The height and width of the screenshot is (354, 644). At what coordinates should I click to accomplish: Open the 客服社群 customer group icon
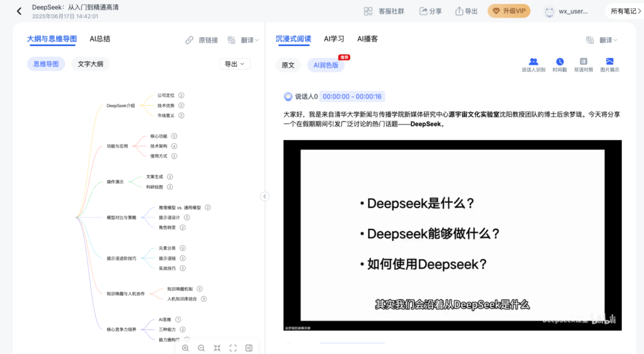pos(368,11)
